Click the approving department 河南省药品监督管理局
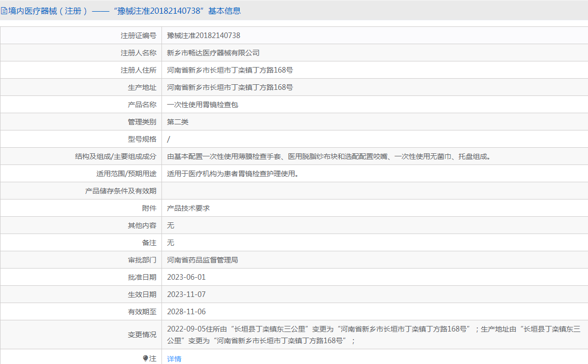 [x=203, y=260]
